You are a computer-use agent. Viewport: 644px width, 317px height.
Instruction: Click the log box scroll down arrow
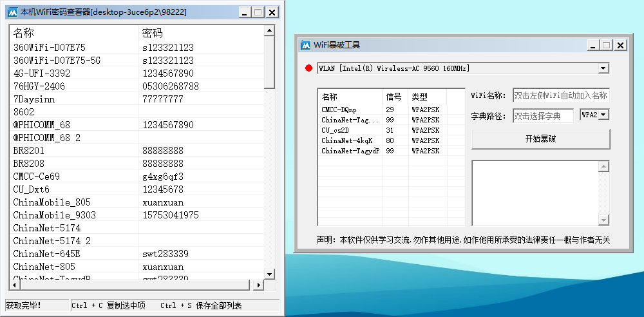point(603,220)
